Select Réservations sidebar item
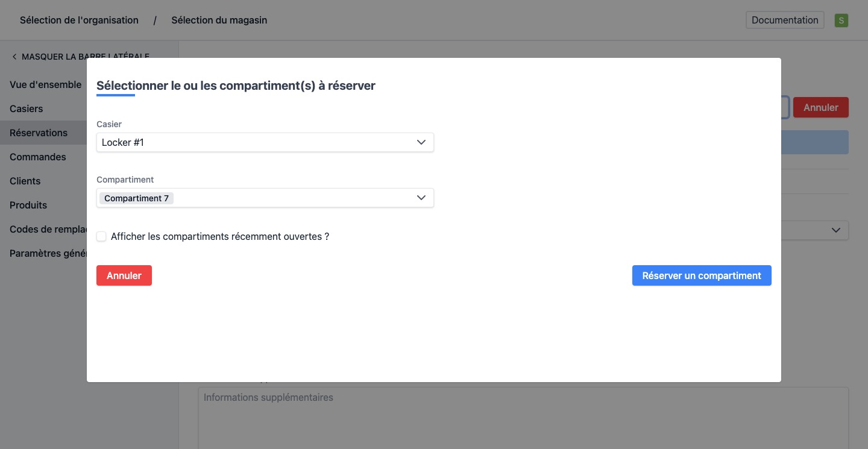The width and height of the screenshot is (868, 449). pos(39,133)
